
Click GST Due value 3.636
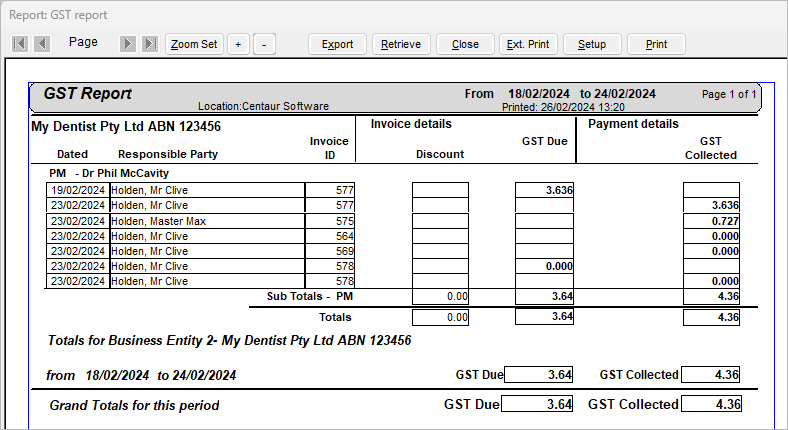(x=544, y=190)
